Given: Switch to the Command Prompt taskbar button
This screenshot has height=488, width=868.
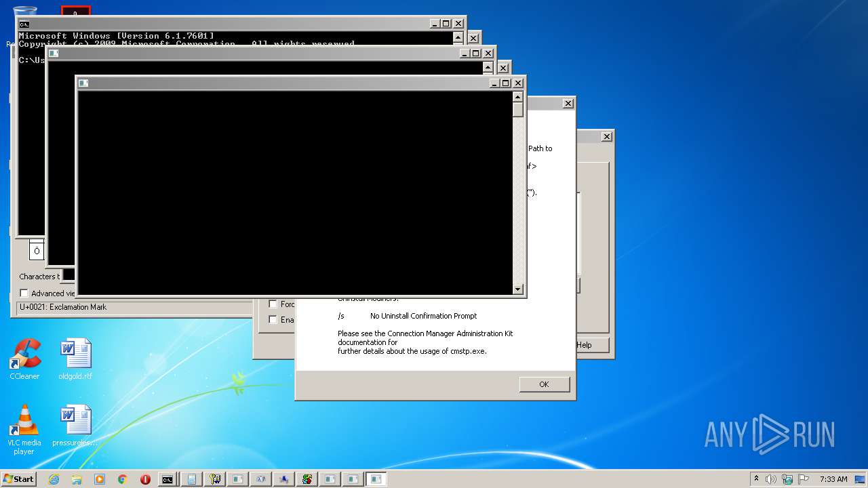Looking at the screenshot, I should tap(167, 479).
